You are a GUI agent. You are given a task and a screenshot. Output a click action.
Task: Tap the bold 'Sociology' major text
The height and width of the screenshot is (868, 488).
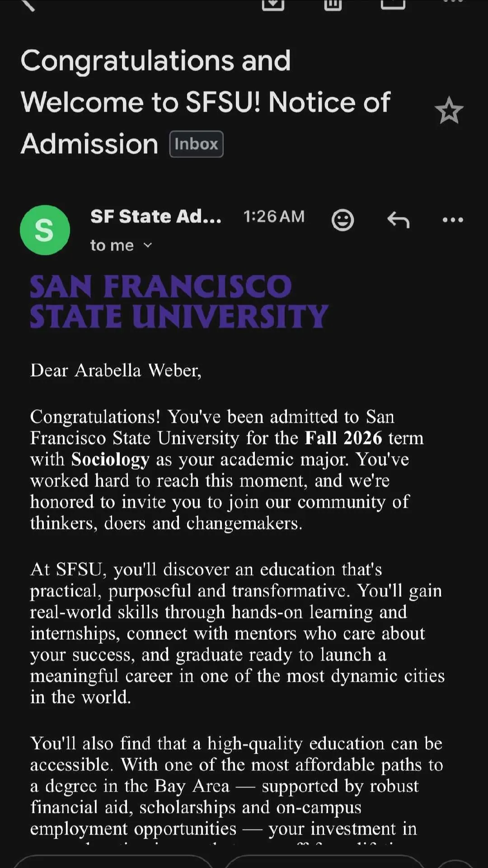(x=110, y=459)
